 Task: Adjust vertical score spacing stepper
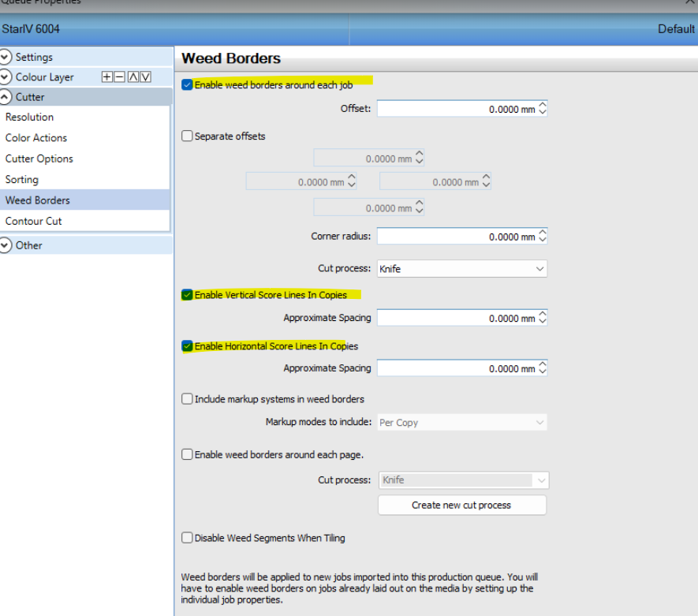pos(543,317)
